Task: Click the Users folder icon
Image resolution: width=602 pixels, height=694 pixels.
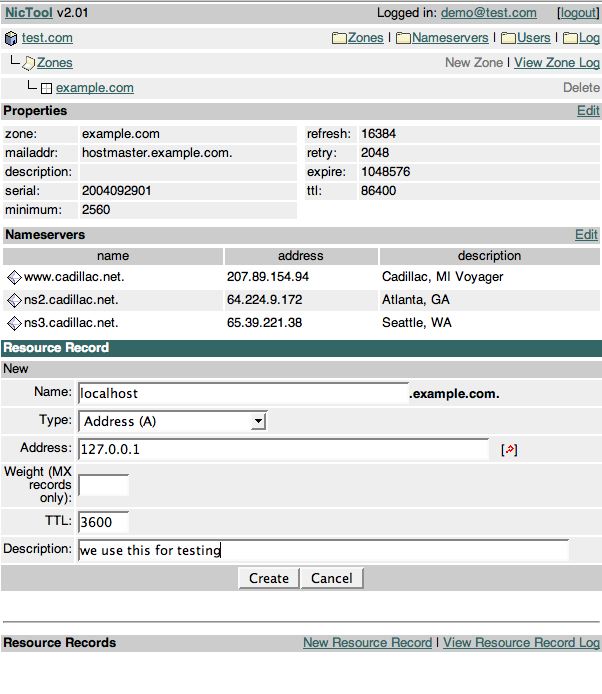Action: [508, 38]
